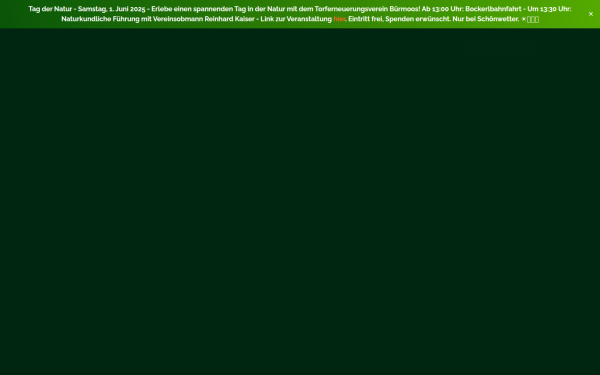
Task: Click the text "Nur bei Schönwetter."
Action: (486, 19)
